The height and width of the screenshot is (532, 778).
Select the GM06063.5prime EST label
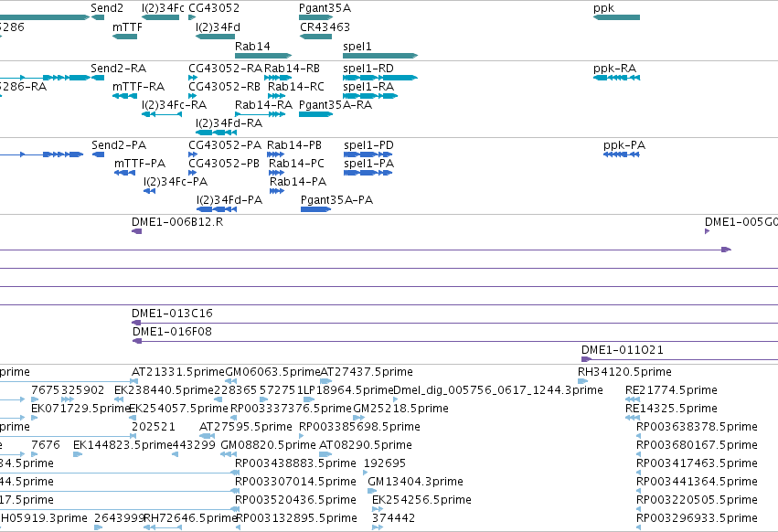[273, 372]
